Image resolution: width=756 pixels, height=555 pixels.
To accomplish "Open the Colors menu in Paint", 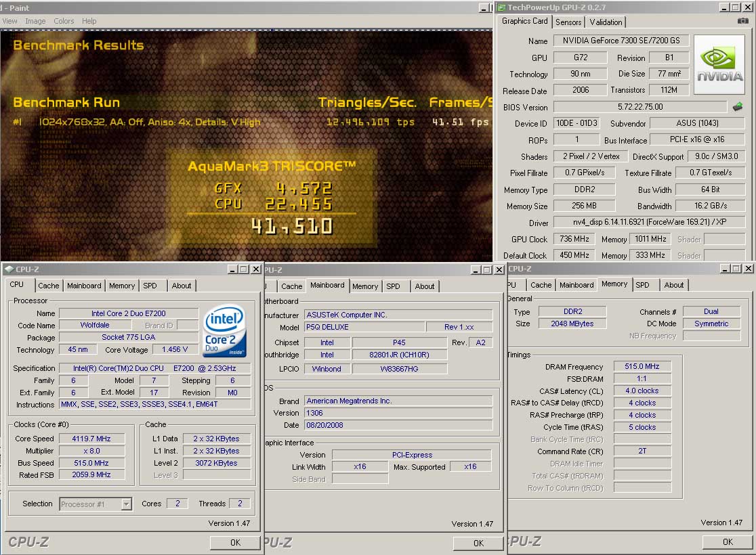I will [64, 21].
